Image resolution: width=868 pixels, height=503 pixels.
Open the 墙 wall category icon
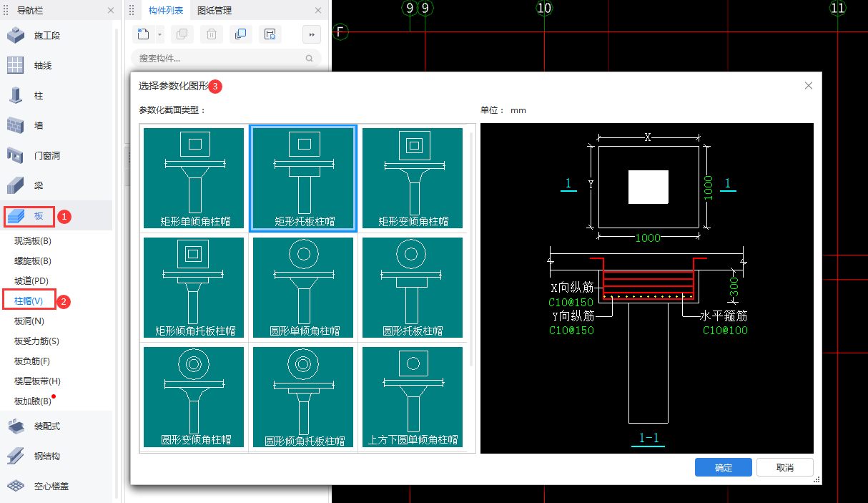[16, 125]
